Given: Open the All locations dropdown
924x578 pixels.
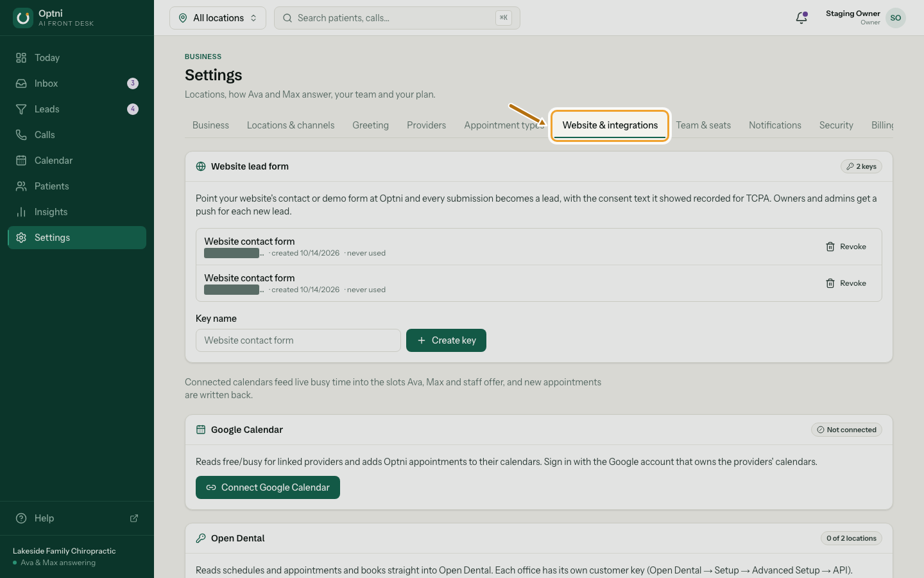Looking at the screenshot, I should (218, 18).
